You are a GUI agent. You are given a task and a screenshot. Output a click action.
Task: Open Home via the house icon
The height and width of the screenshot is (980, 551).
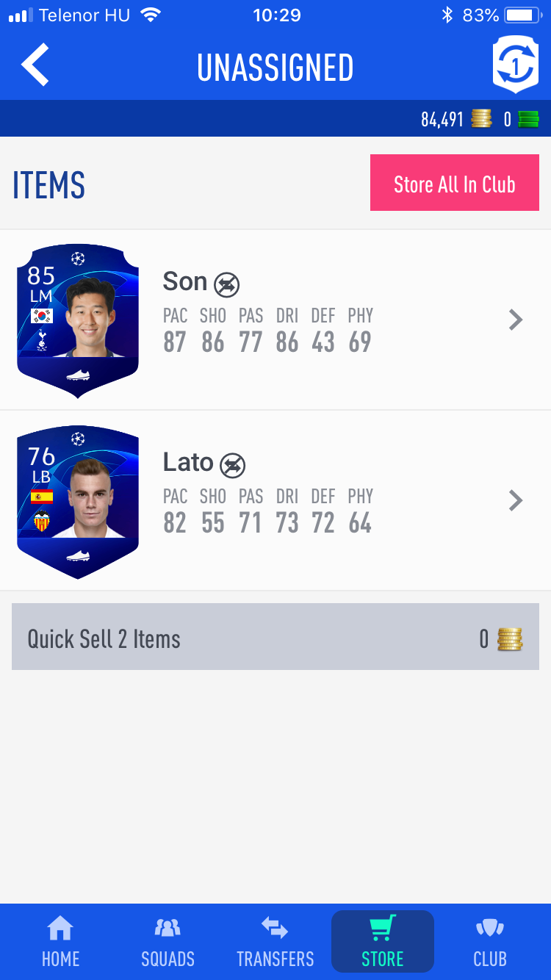(60, 929)
